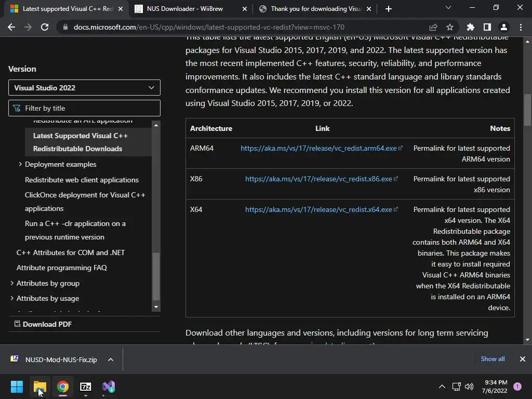This screenshot has height=399, width=532.
Task: Expand Attributes by usage node
Action: click(12, 298)
